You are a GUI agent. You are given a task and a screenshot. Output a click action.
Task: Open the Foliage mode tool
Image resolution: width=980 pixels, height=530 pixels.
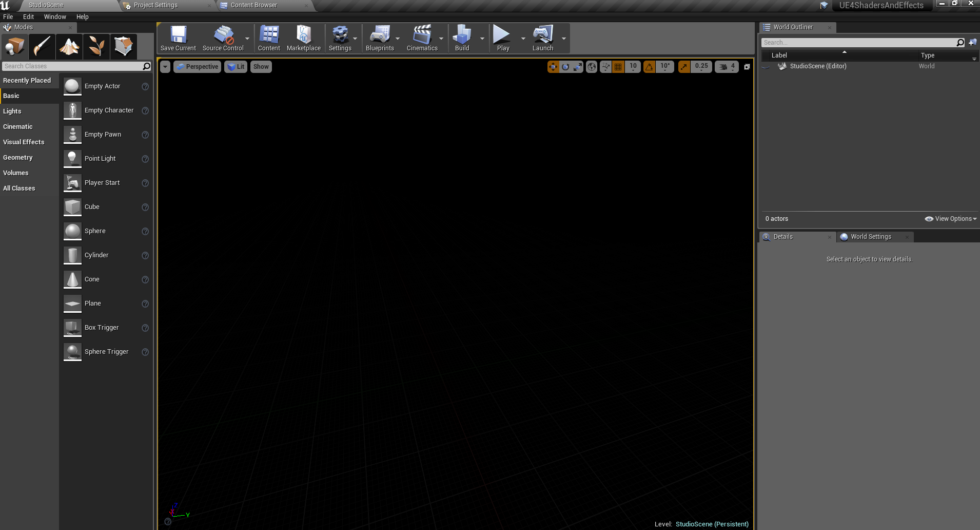pyautogui.click(x=96, y=47)
